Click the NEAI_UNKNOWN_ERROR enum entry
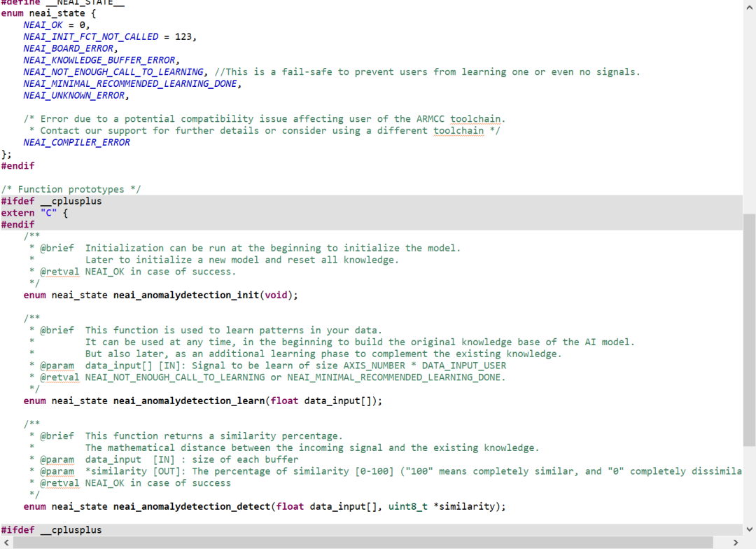 coord(73,95)
